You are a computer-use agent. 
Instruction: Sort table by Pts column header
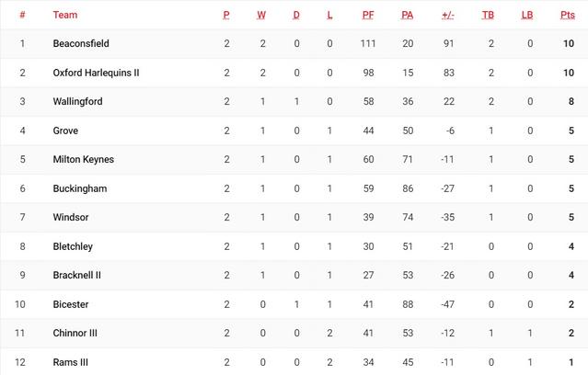[x=567, y=15]
